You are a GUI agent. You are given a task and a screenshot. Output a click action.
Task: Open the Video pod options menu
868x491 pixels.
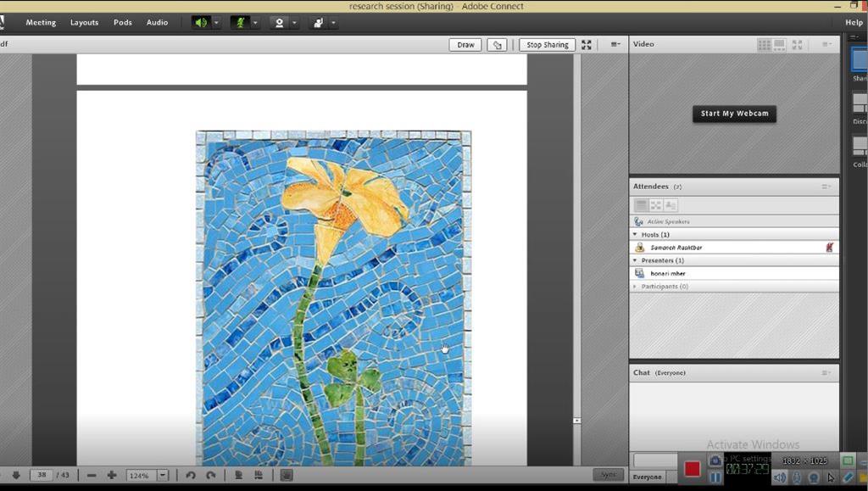[x=826, y=44]
